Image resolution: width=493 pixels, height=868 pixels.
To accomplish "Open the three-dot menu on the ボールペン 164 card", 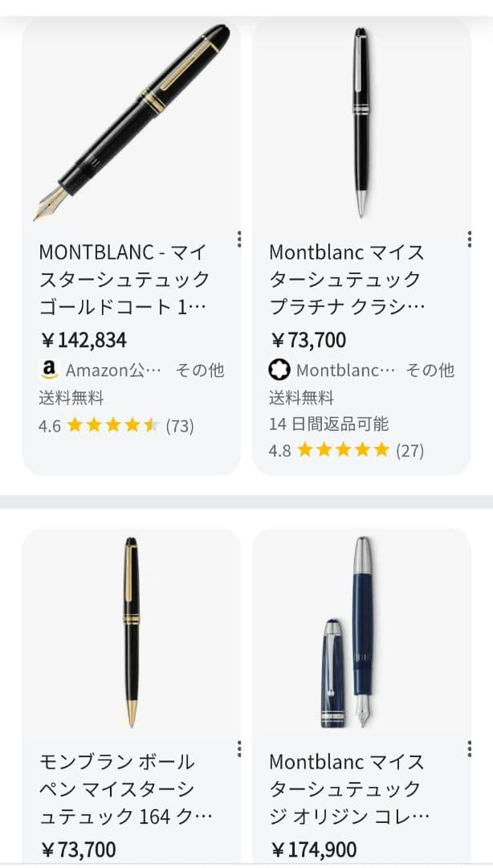I will pyautogui.click(x=238, y=748).
